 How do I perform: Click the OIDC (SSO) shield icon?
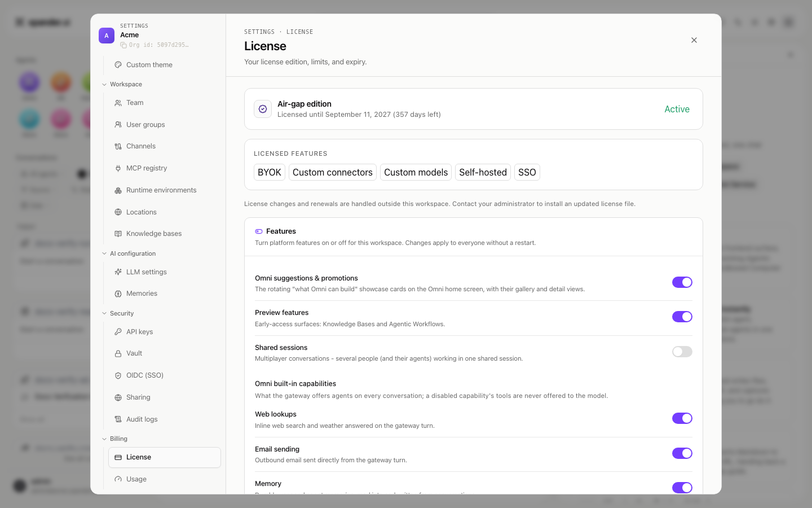pos(118,375)
